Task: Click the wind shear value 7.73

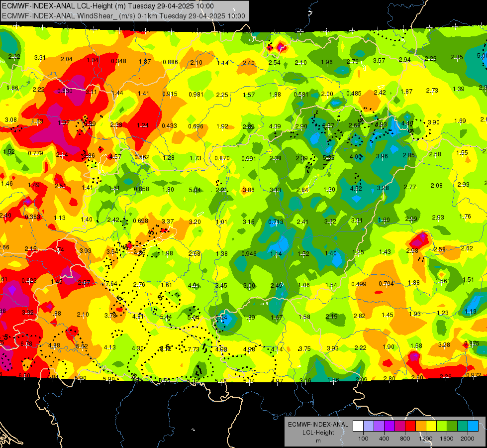Action: [x=194, y=349]
